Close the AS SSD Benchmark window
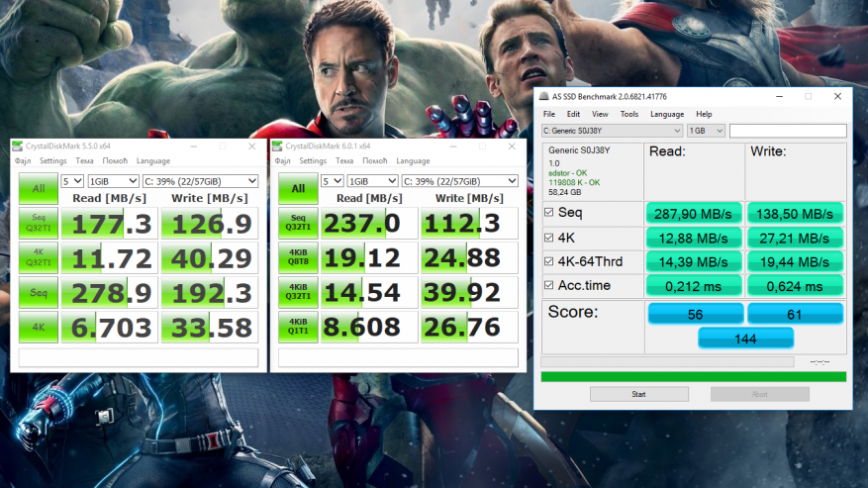 click(837, 96)
